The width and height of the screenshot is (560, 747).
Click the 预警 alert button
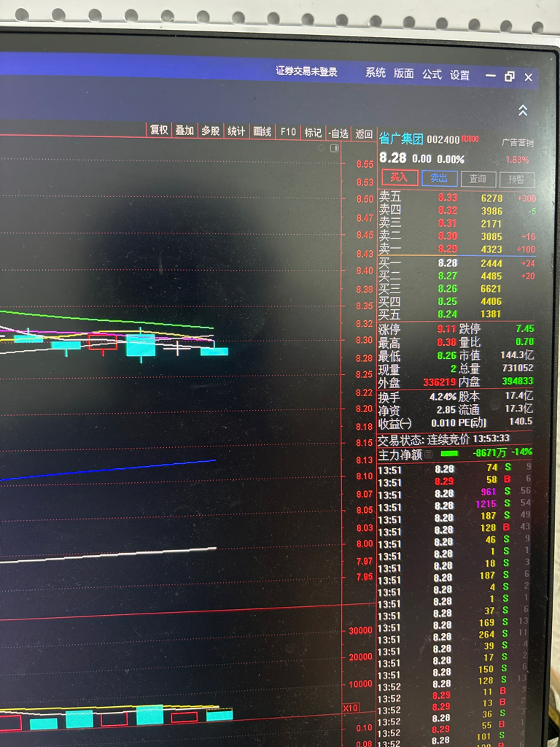click(x=517, y=180)
